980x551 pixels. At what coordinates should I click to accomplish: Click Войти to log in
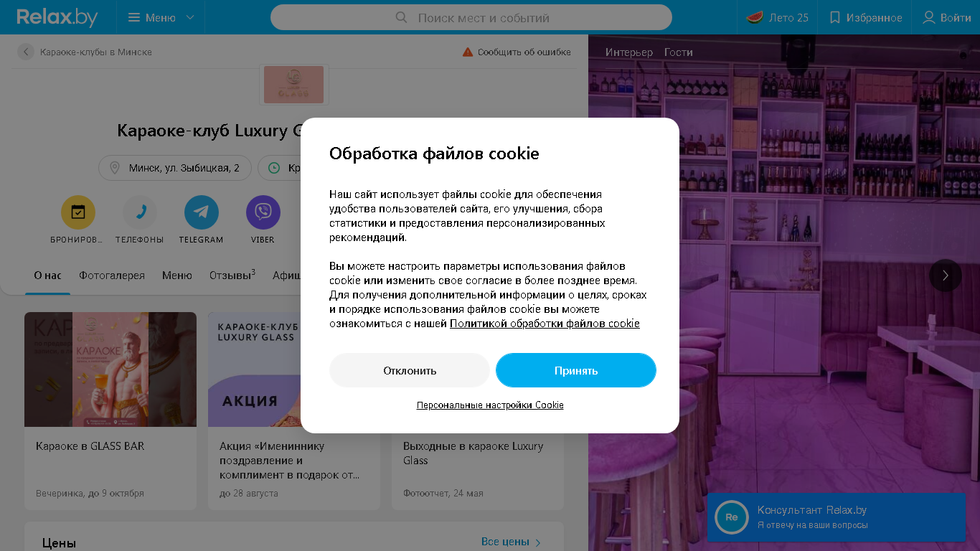[947, 17]
